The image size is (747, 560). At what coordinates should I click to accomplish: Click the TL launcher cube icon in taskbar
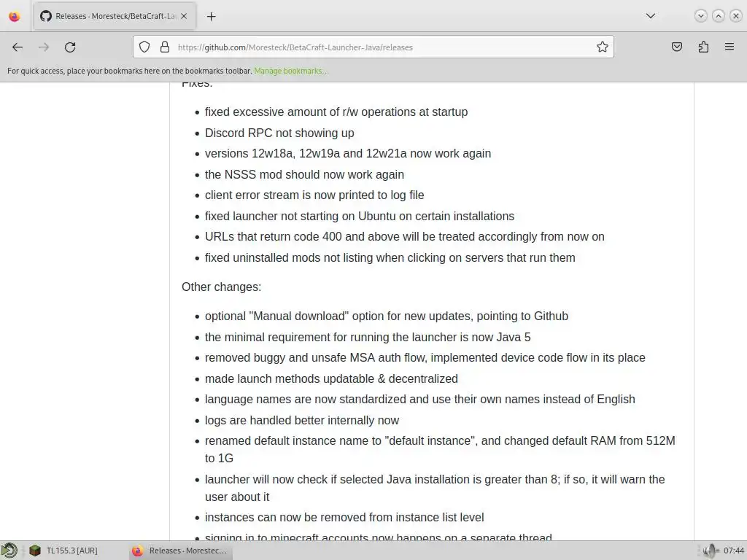coord(35,551)
